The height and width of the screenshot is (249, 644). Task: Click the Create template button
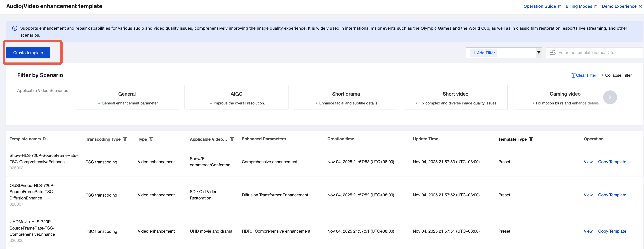28,53
